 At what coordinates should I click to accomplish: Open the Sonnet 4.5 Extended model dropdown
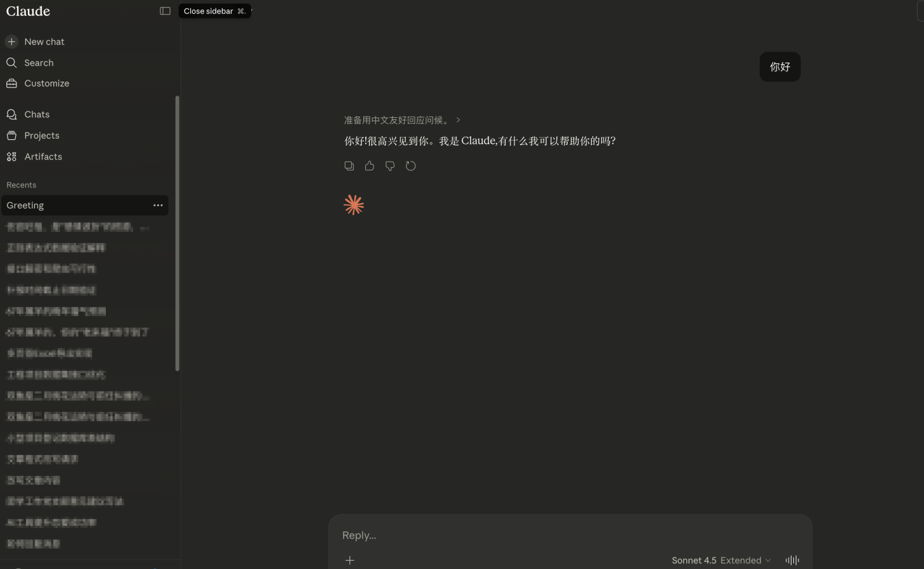point(721,560)
